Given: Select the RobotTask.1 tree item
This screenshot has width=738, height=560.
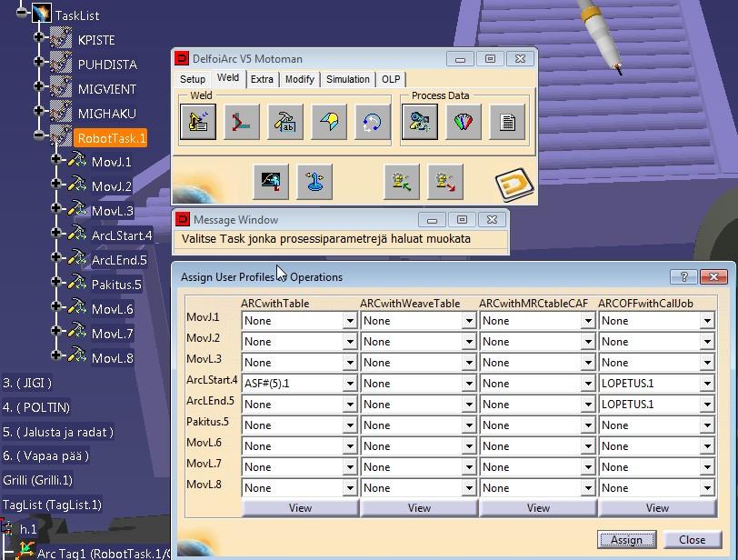Looking at the screenshot, I should click(111, 138).
